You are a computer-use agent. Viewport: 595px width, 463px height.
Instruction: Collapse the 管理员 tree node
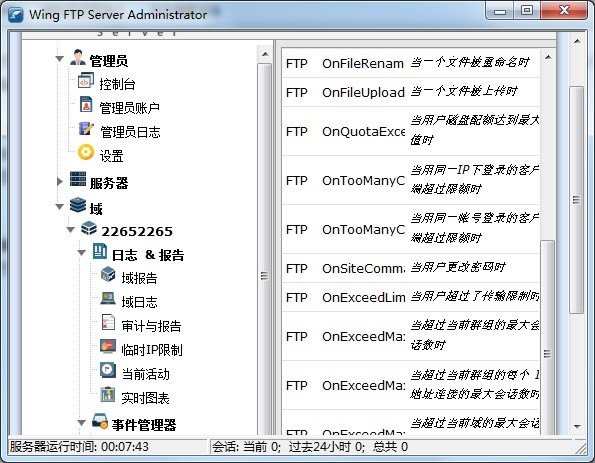coord(60,58)
